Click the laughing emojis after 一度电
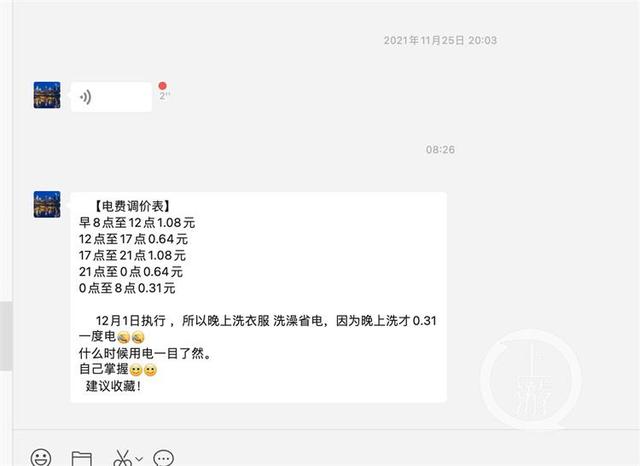This screenshot has height=466, width=640. pos(131,337)
